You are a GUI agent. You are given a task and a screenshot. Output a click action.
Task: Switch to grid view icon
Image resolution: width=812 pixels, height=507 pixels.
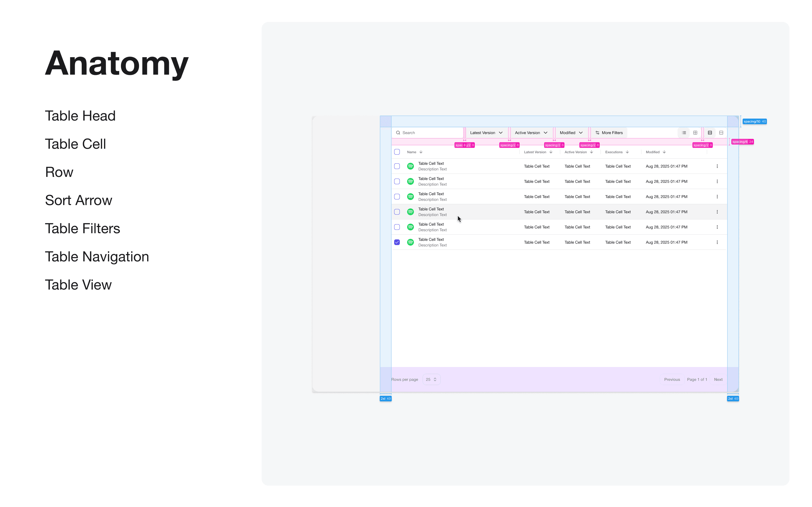pyautogui.click(x=695, y=133)
